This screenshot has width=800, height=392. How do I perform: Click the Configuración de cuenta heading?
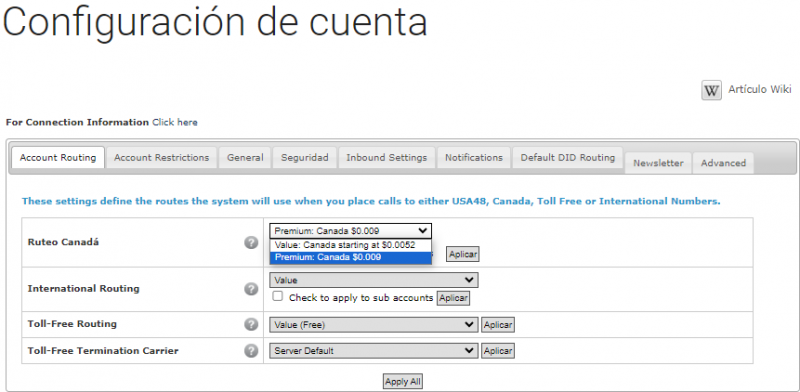pyautogui.click(x=215, y=23)
